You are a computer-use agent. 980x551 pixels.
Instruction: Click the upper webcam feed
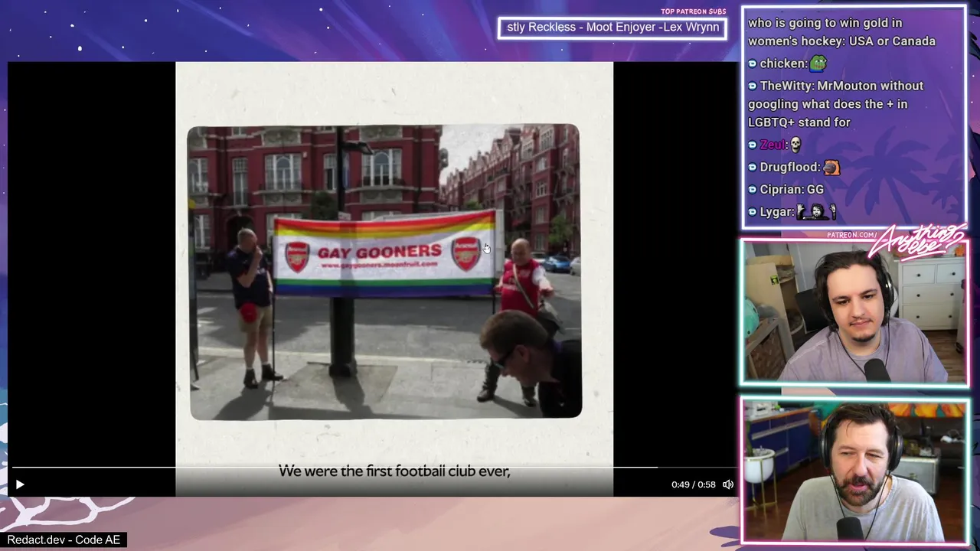pos(854,312)
